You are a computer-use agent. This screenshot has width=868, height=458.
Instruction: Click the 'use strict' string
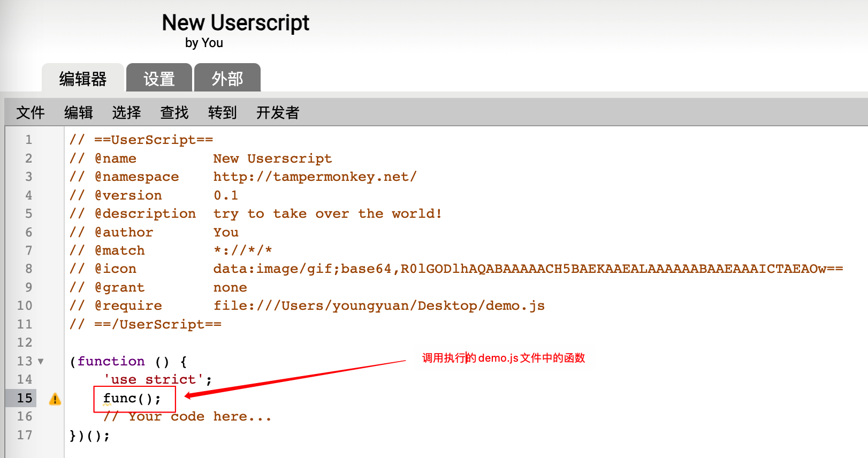(x=154, y=380)
